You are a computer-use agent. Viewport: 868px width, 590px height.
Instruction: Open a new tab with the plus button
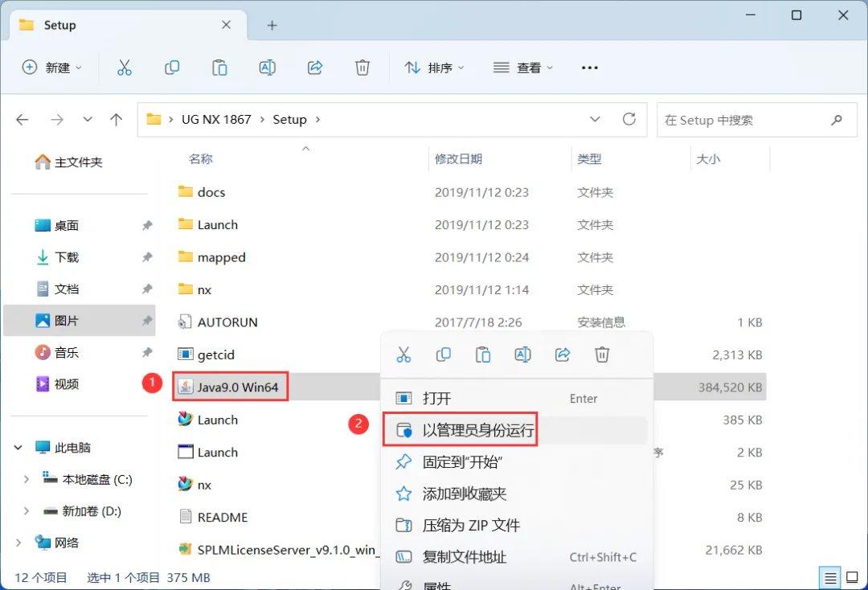click(272, 25)
